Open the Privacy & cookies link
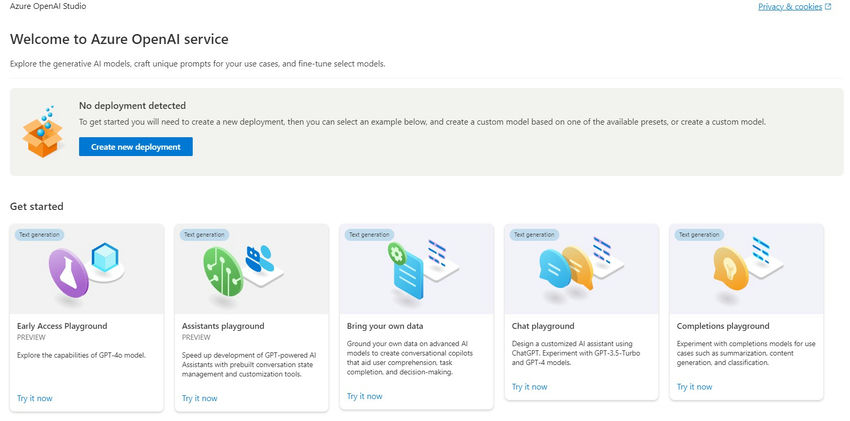850x421 pixels. [x=789, y=6]
